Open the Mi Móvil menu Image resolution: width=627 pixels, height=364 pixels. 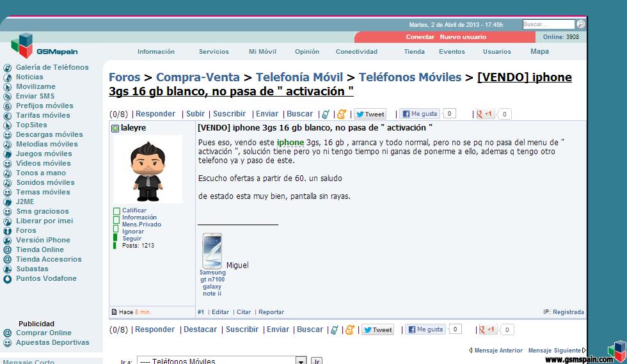[262, 52]
